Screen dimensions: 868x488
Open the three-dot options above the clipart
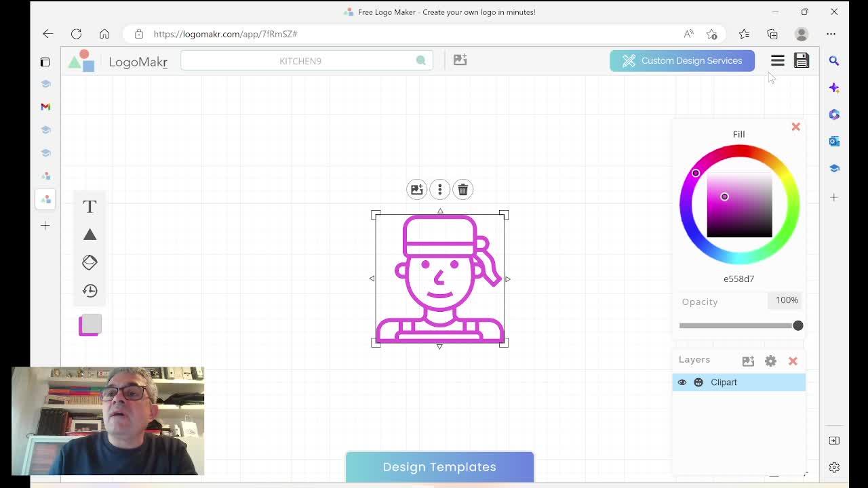pos(440,190)
